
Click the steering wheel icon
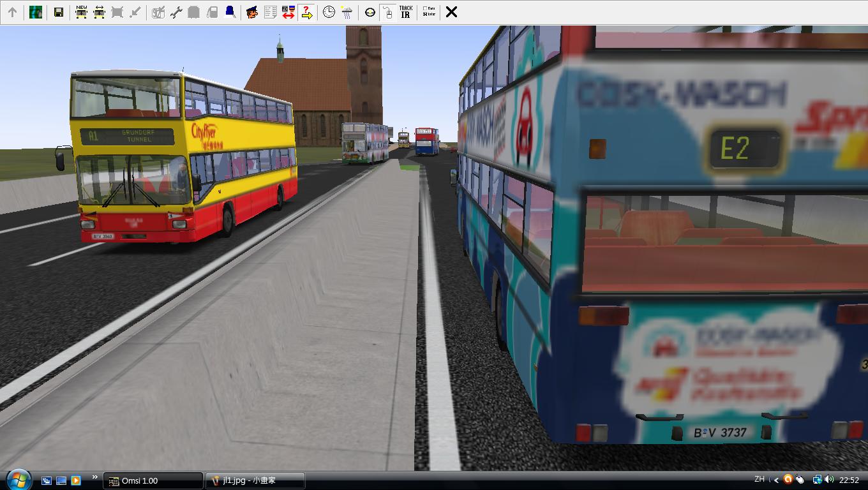[x=370, y=12]
